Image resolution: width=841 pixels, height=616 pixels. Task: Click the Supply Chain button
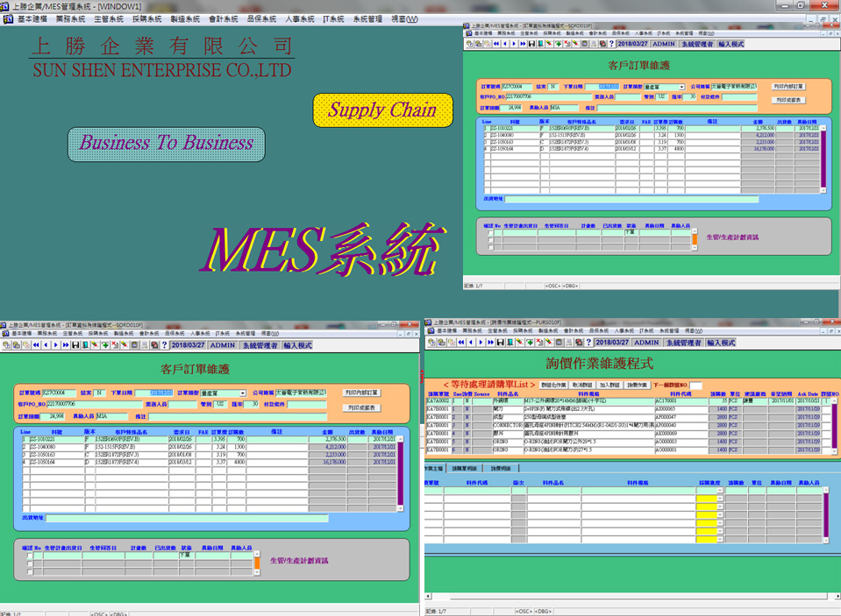pyautogui.click(x=382, y=110)
